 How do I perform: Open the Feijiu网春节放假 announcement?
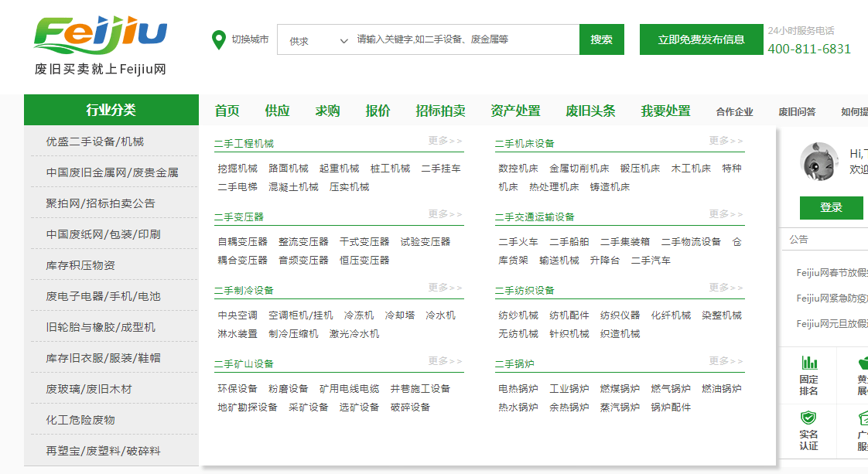[x=832, y=273]
